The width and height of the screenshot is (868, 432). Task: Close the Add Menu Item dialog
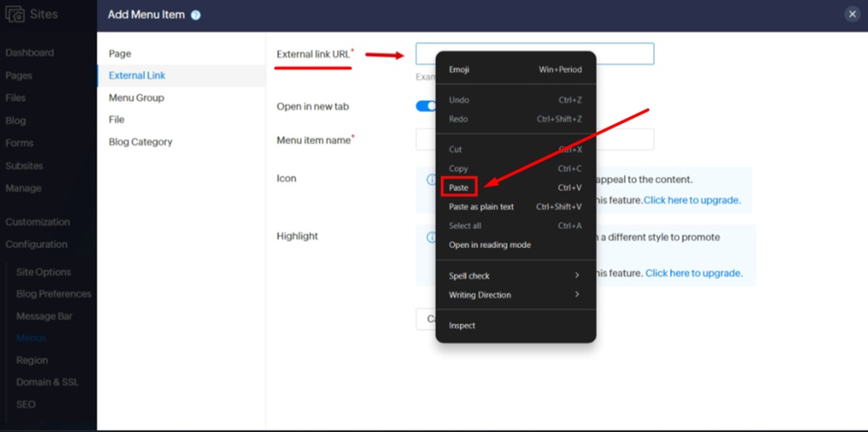(x=852, y=15)
